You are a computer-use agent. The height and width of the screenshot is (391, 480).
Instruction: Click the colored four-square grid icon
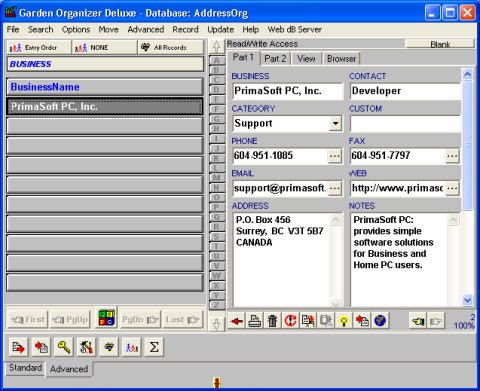[106, 318]
